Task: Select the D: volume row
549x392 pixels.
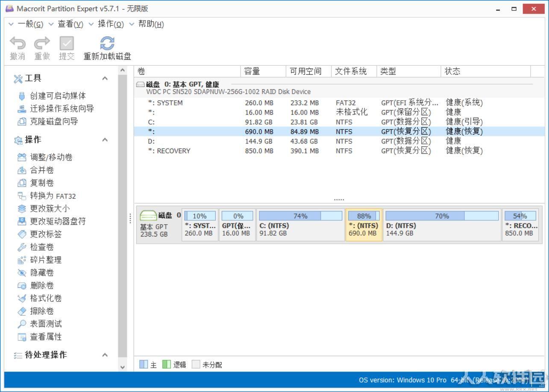Action: 339,141
